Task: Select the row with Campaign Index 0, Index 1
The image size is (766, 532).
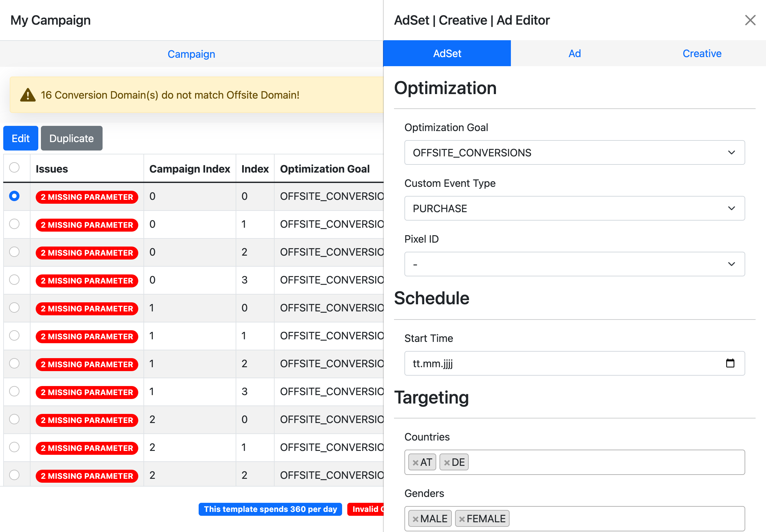Action: [14, 224]
